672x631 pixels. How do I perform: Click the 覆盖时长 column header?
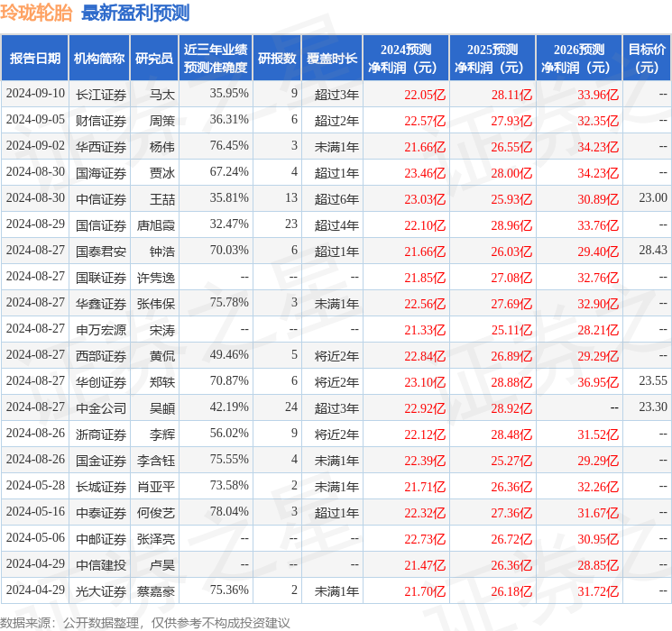[332, 59]
